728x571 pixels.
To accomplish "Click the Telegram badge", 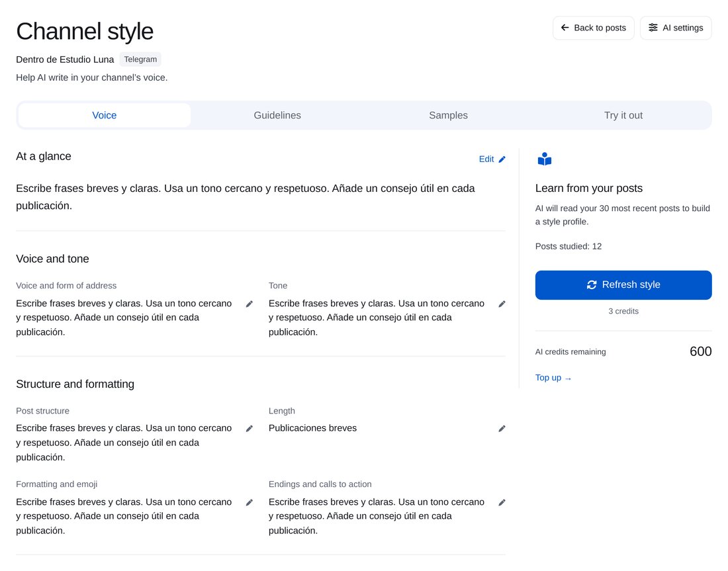I will (140, 60).
